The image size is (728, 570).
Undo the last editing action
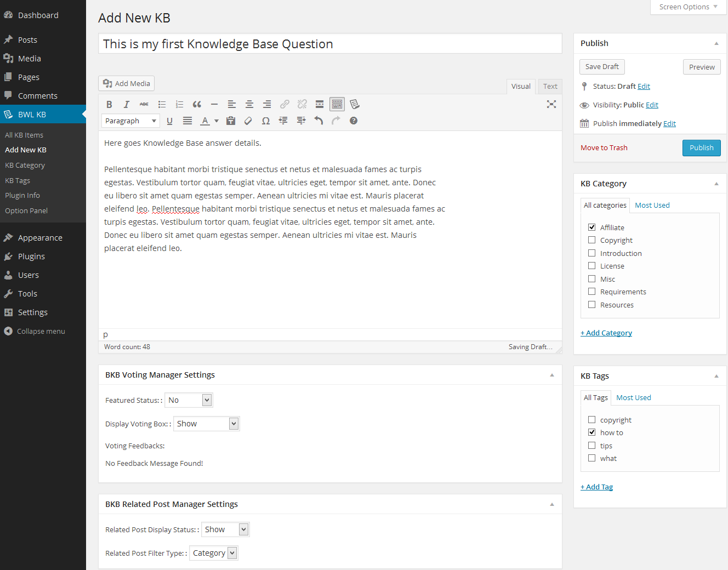[x=318, y=121]
